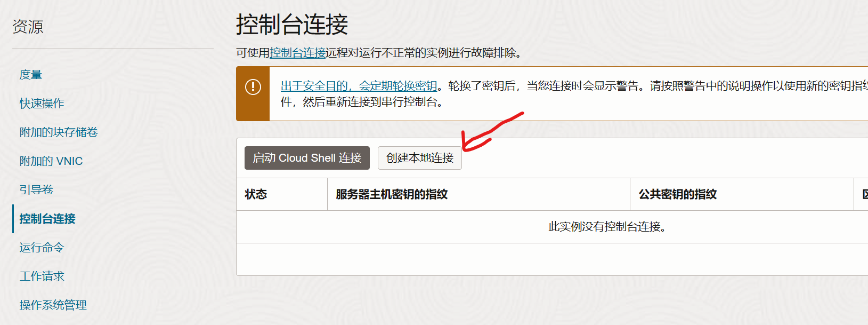Click the 资源 sidebar heading
Viewport: 868px width, 325px height.
point(28,27)
